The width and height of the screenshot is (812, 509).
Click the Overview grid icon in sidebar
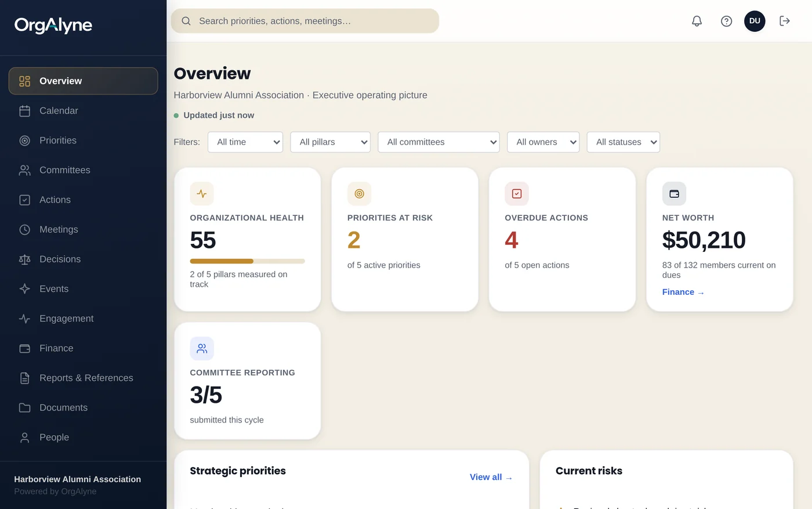click(x=24, y=81)
